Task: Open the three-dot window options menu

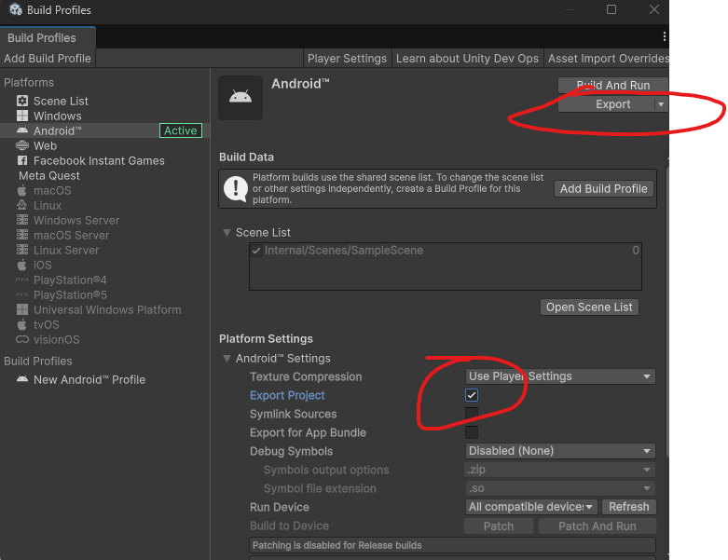Action: pyautogui.click(x=665, y=36)
